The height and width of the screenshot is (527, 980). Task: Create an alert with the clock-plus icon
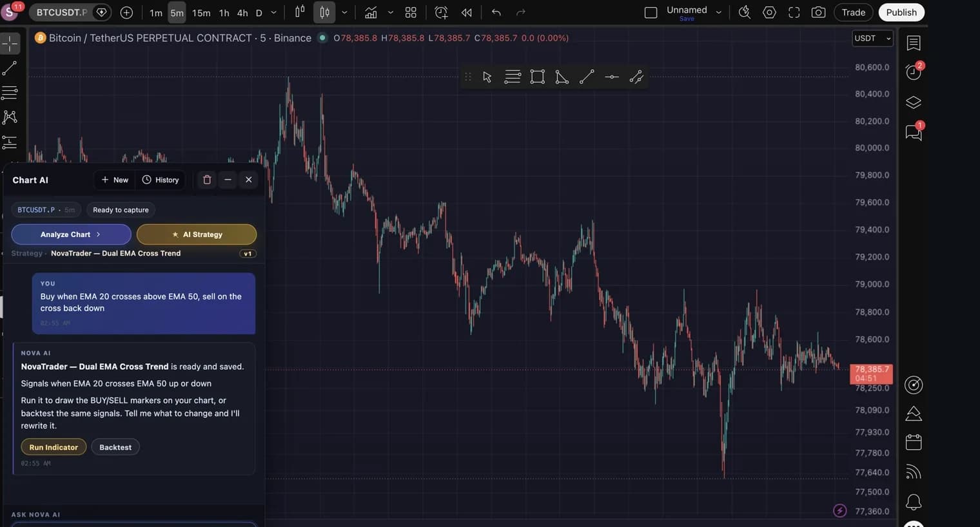point(441,12)
